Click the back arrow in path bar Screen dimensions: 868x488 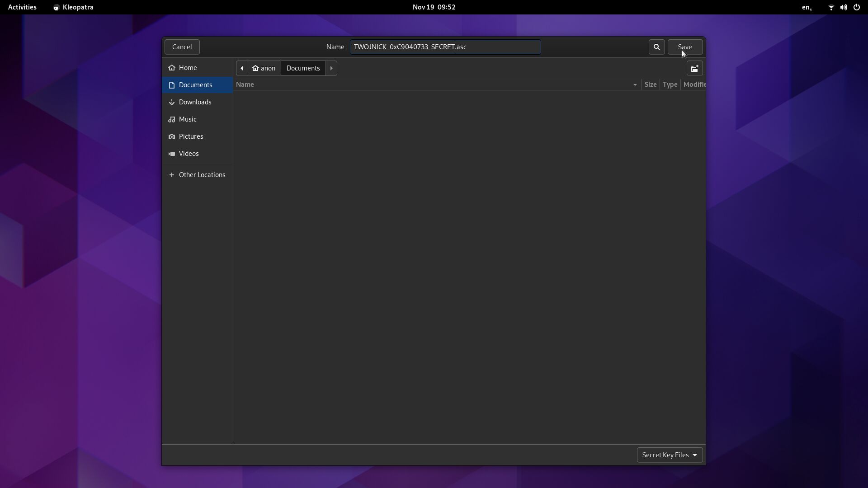pos(242,68)
